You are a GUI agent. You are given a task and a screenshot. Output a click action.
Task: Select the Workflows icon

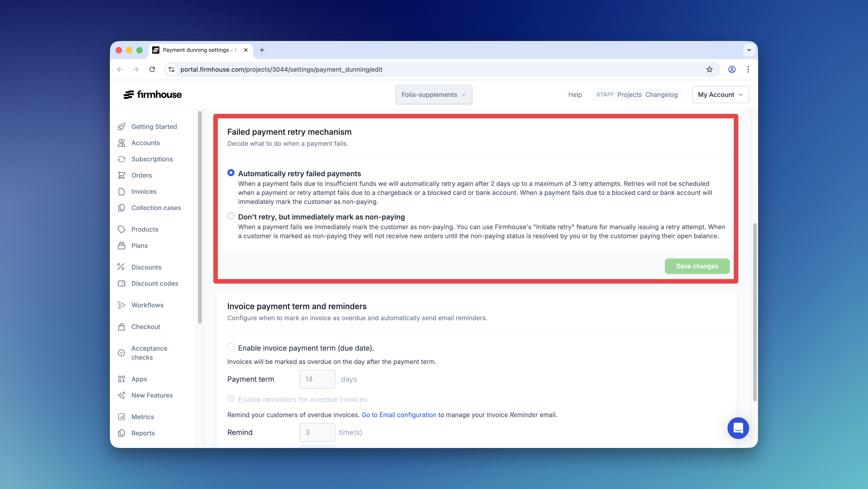(122, 305)
